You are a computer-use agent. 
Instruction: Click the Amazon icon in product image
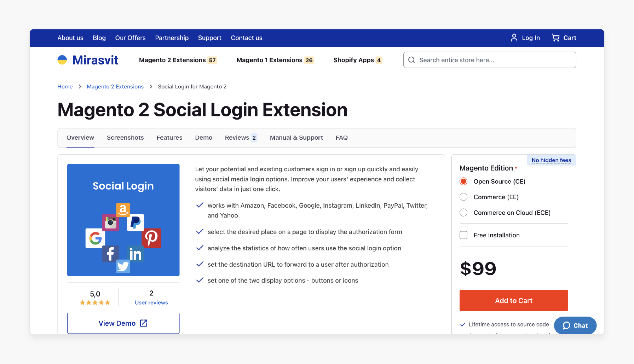point(123,210)
